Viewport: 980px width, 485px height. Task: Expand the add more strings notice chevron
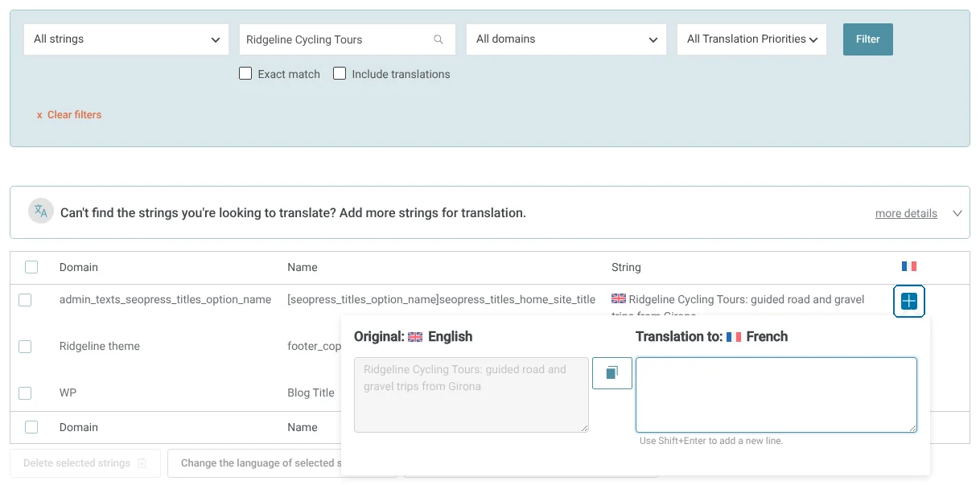tap(957, 213)
